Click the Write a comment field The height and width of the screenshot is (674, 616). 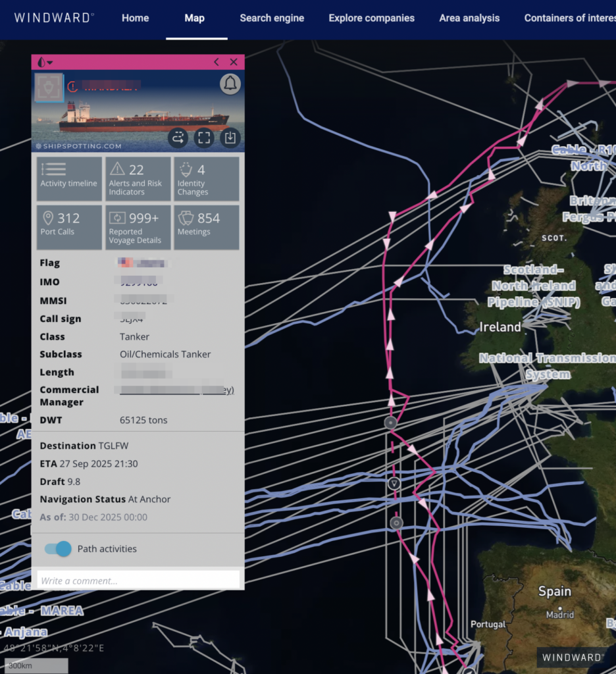(x=138, y=581)
